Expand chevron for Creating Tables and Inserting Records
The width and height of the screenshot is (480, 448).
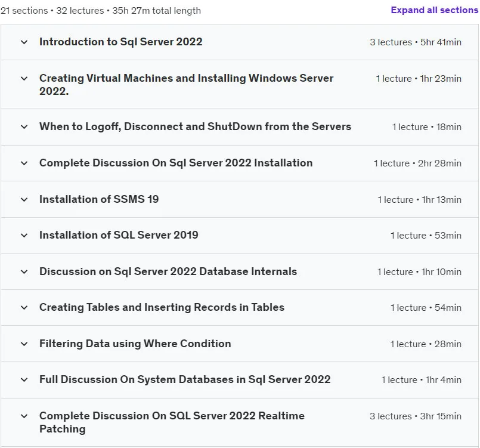tap(24, 307)
